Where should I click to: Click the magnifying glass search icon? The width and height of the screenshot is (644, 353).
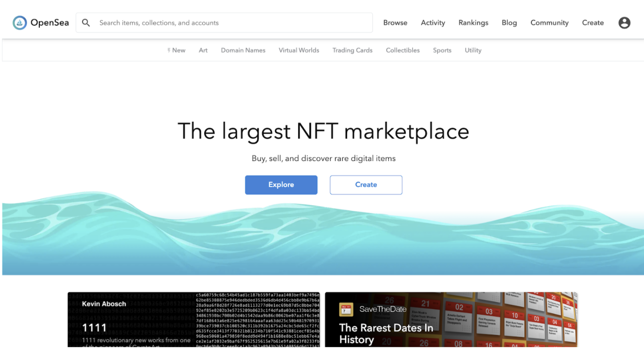pyautogui.click(x=86, y=23)
